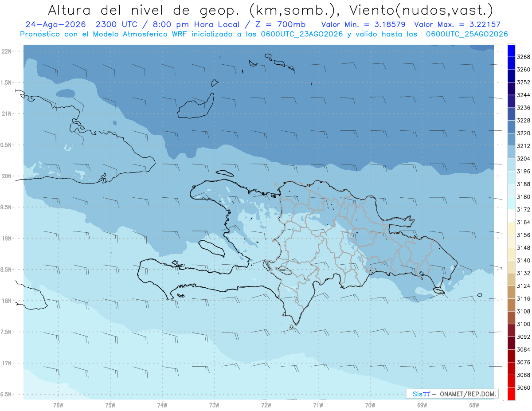Click the longitude label 76W
This screenshot has width=532, height=411.
click(58, 405)
